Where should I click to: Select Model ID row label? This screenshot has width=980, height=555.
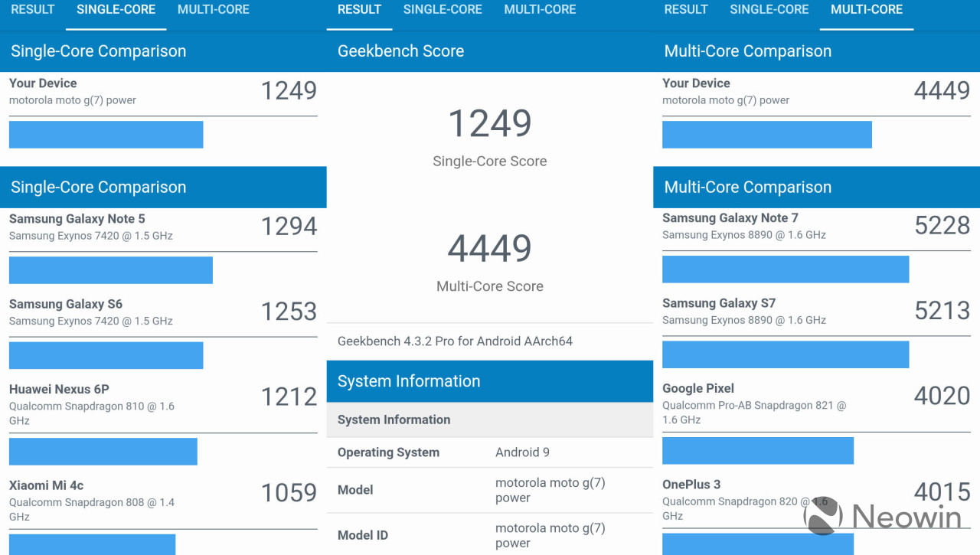(x=363, y=535)
